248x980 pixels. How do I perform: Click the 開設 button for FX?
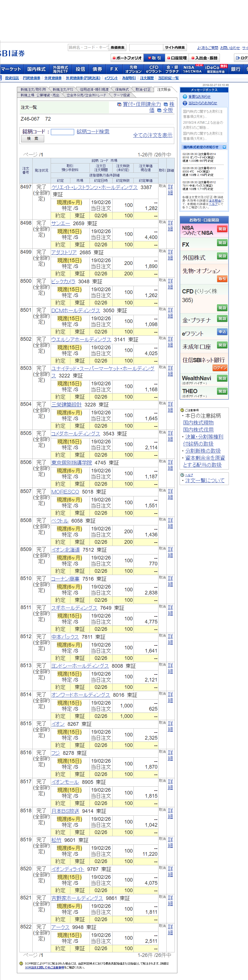(222, 243)
